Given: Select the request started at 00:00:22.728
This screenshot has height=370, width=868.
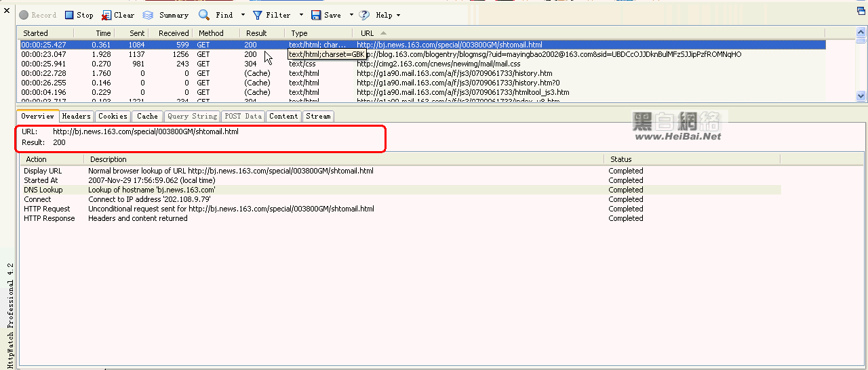Looking at the screenshot, I should tap(422, 73).
